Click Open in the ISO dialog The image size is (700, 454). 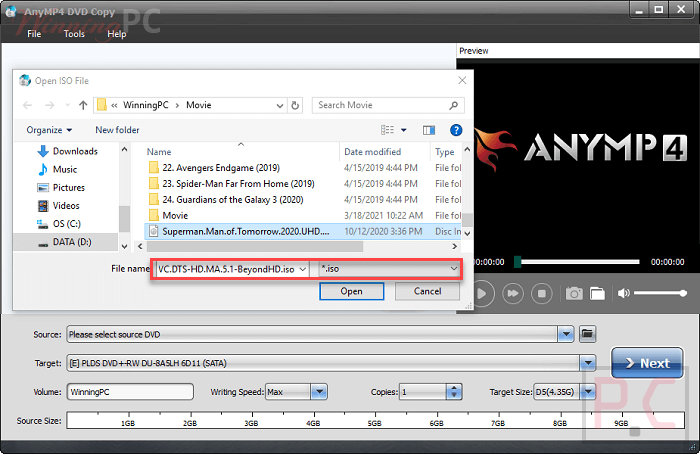[x=352, y=292]
